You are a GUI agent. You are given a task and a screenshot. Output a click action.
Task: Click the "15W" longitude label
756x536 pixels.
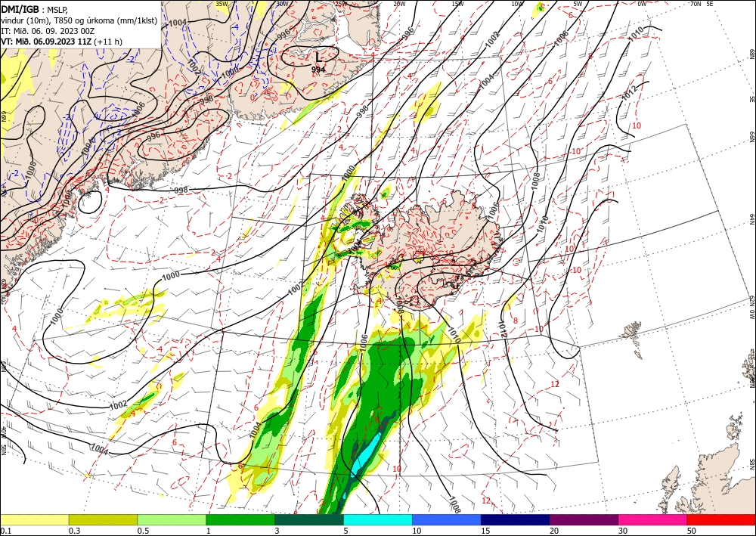(458, 4)
